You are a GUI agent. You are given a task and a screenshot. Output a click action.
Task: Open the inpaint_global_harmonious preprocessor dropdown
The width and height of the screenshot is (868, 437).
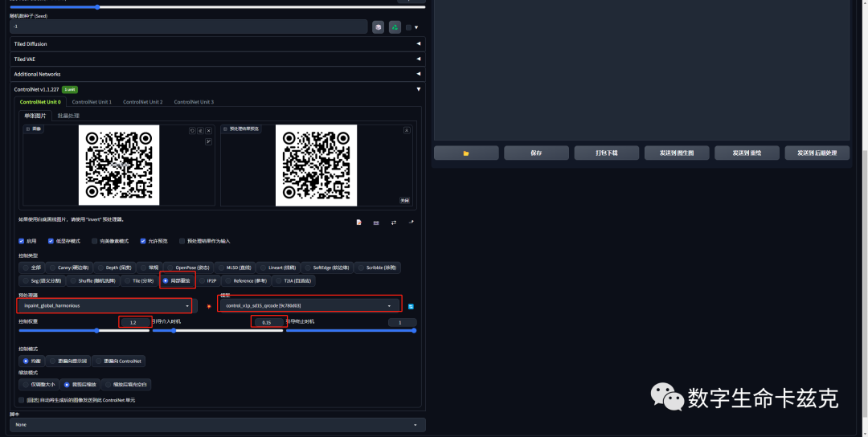tap(104, 305)
